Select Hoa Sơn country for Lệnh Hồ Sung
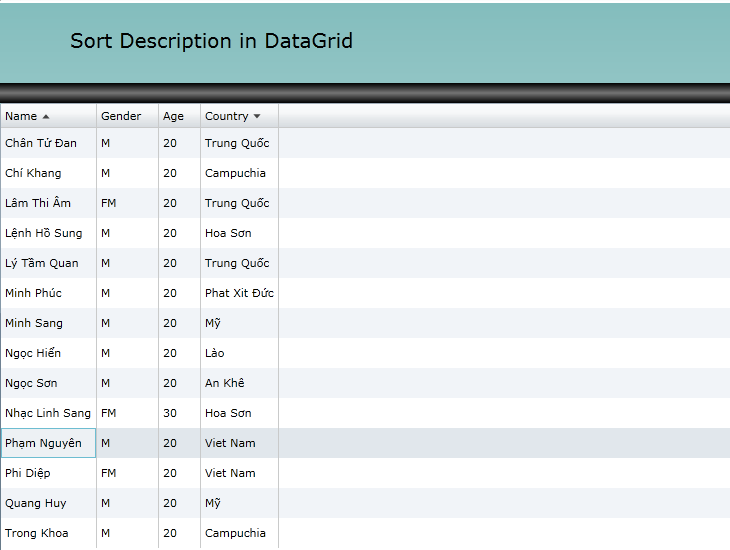This screenshot has height=550, width=730. pos(228,233)
